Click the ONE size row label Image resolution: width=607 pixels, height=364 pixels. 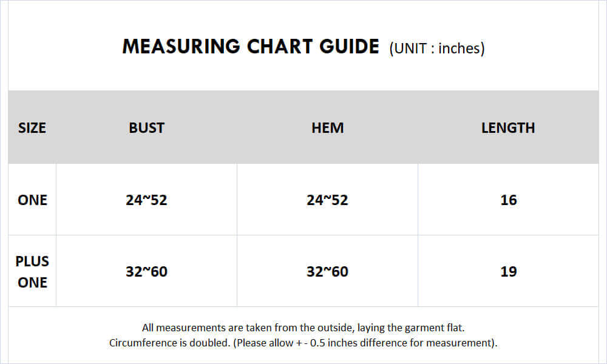click(33, 200)
